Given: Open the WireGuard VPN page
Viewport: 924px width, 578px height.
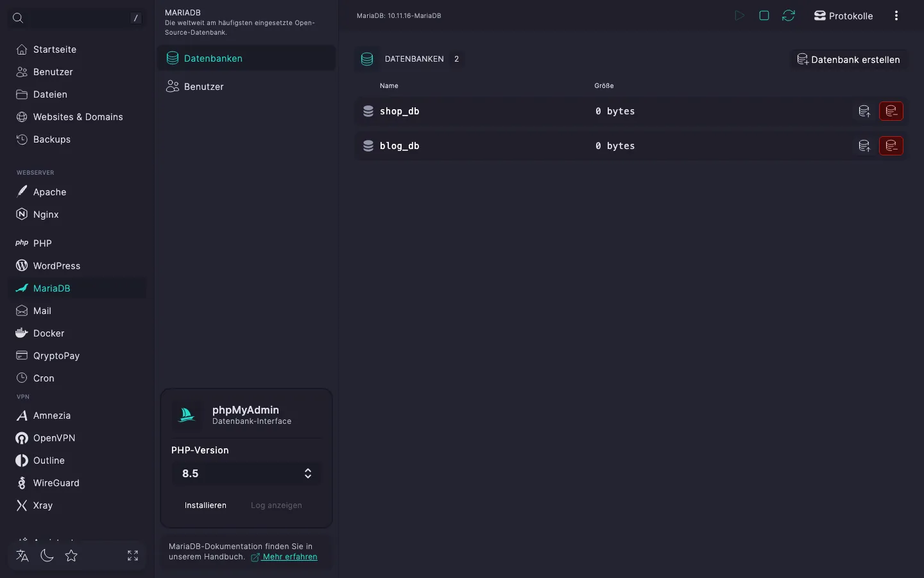Looking at the screenshot, I should [77, 483].
